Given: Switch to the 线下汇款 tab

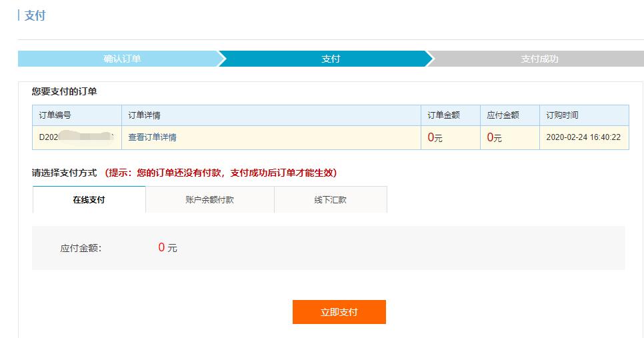Looking at the screenshot, I should point(330,199).
